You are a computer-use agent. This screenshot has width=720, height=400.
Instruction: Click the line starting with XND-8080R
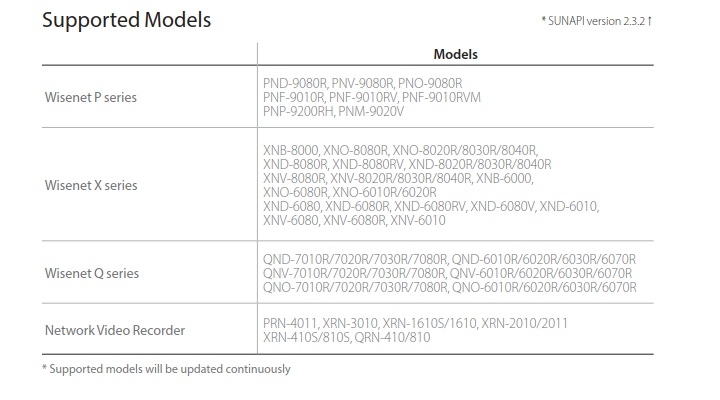click(407, 164)
